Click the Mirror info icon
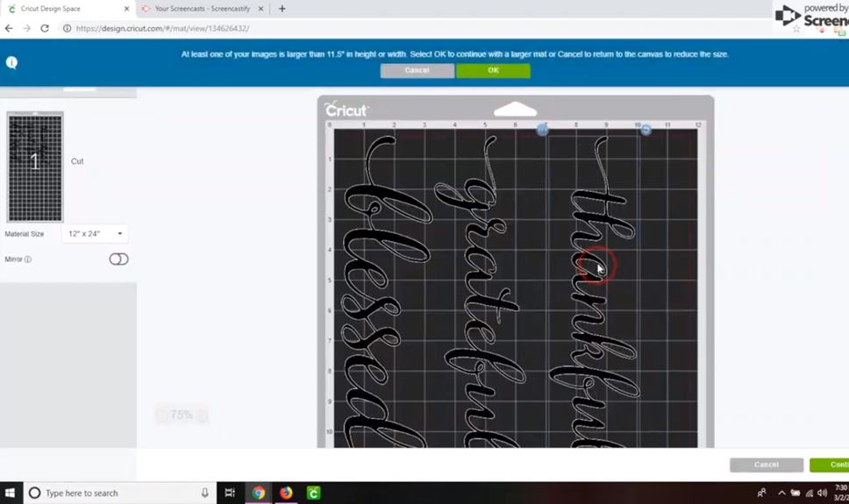 click(27, 259)
